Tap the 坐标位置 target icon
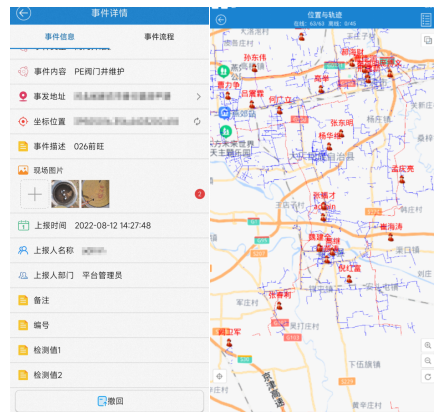442x419 pixels. [23, 121]
